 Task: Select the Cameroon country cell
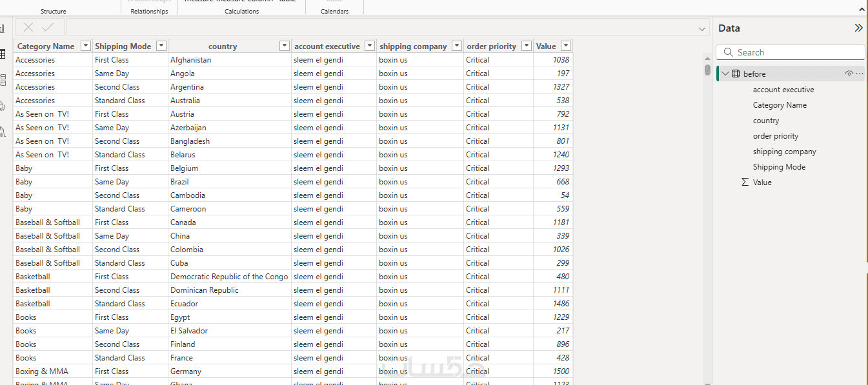[x=230, y=209]
